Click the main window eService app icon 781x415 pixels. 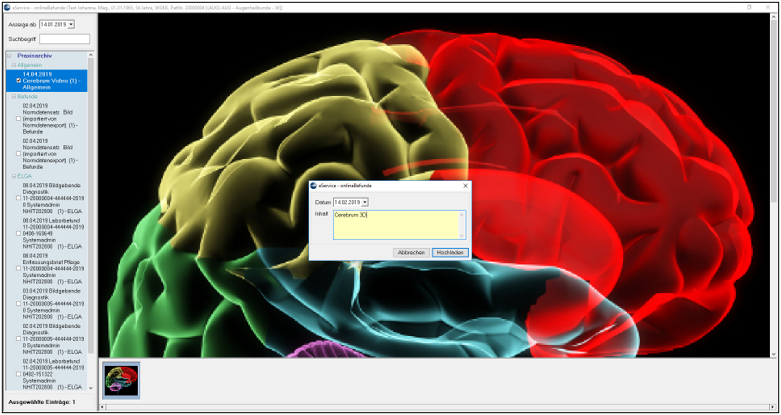click(x=6, y=7)
